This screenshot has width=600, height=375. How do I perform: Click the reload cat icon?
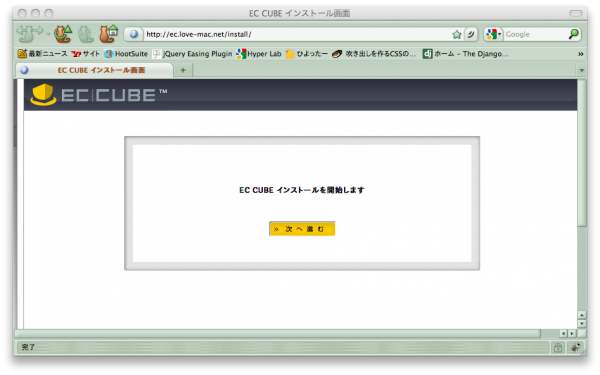coord(63,34)
